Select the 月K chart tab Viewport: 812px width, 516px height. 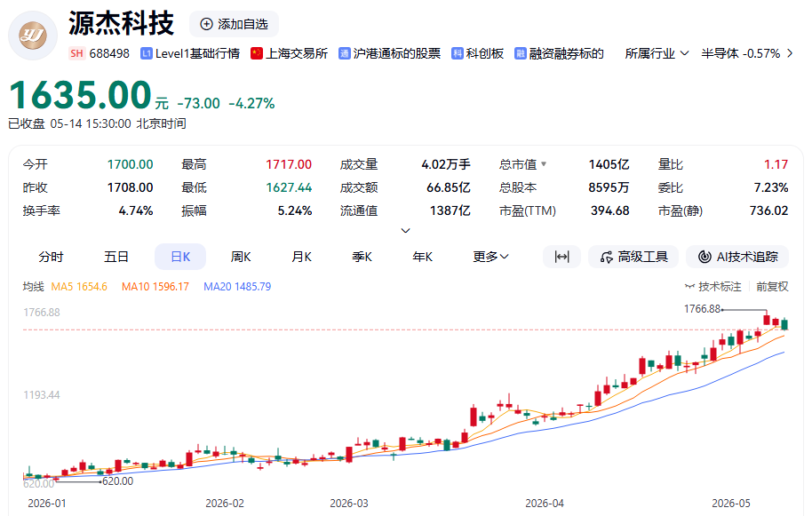pyautogui.click(x=301, y=257)
